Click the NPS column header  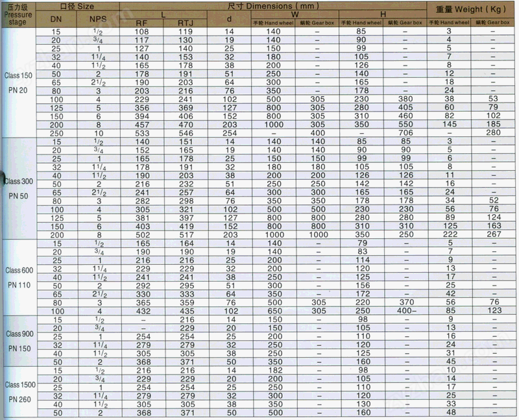coord(99,21)
